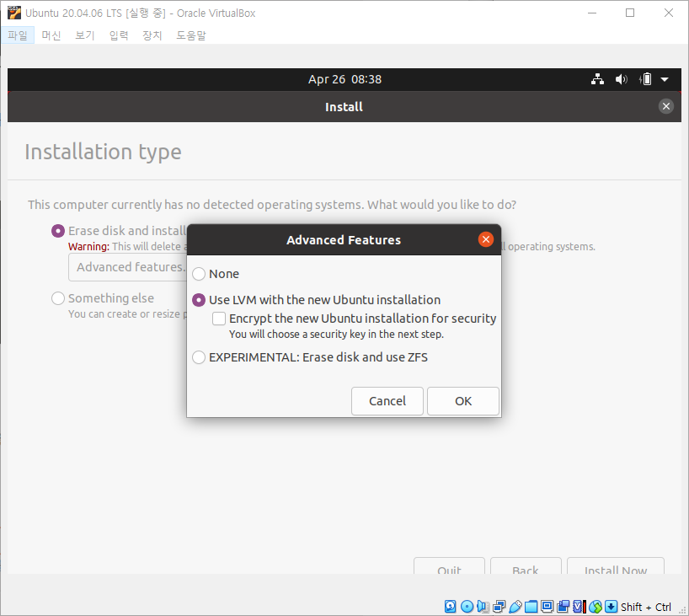
Task: Click the VirtualBox app icon in title bar
Action: 14,13
